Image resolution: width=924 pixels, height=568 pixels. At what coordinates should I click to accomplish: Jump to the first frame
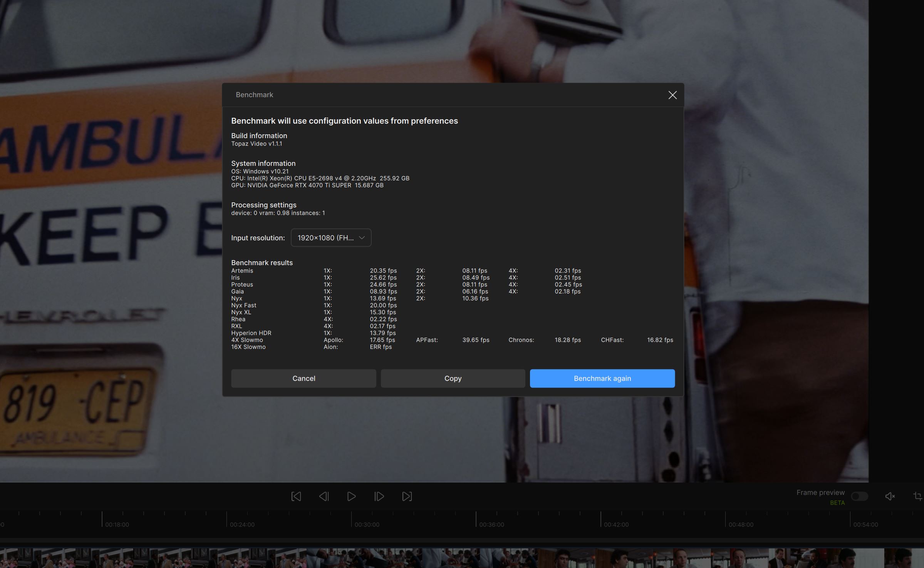click(x=296, y=496)
